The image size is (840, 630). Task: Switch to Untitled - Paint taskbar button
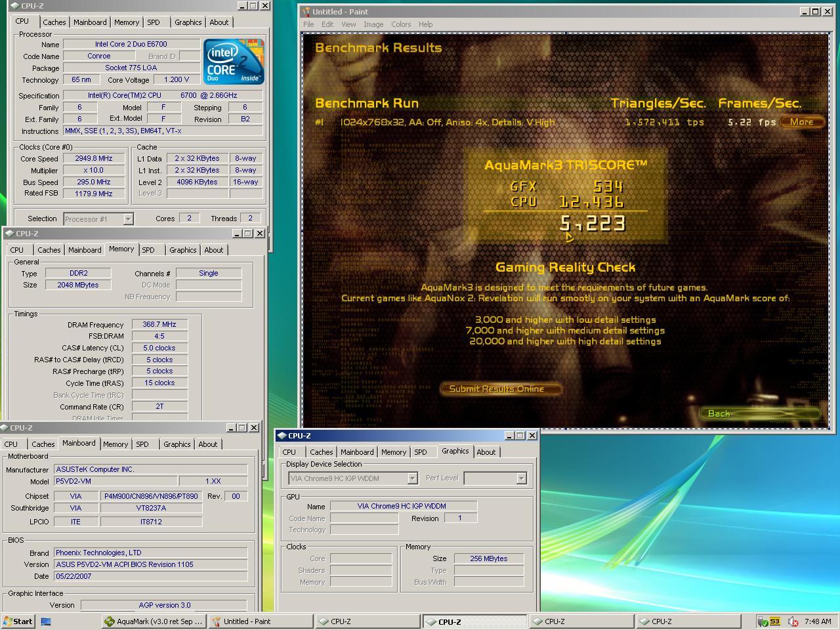[x=261, y=621]
